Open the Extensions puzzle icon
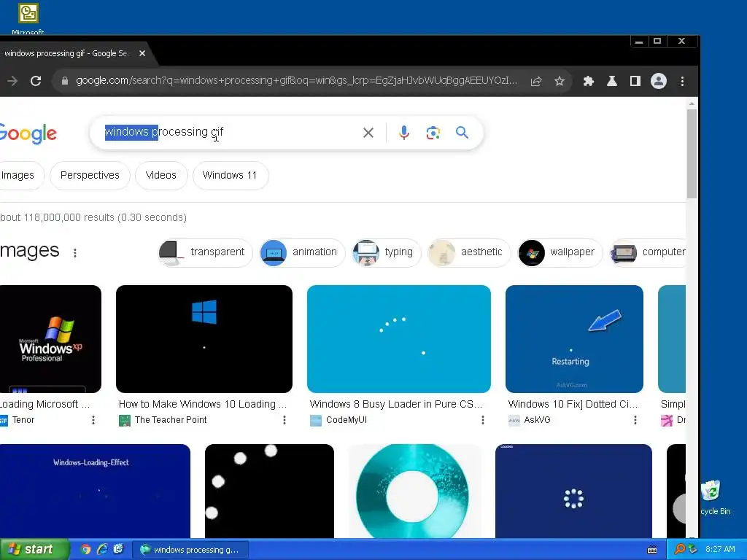The width and height of the screenshot is (747, 560). click(x=589, y=81)
